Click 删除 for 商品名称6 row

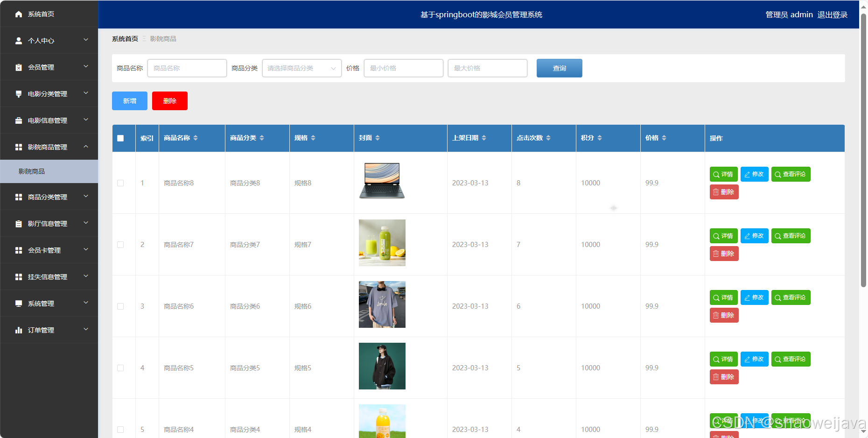click(x=724, y=315)
